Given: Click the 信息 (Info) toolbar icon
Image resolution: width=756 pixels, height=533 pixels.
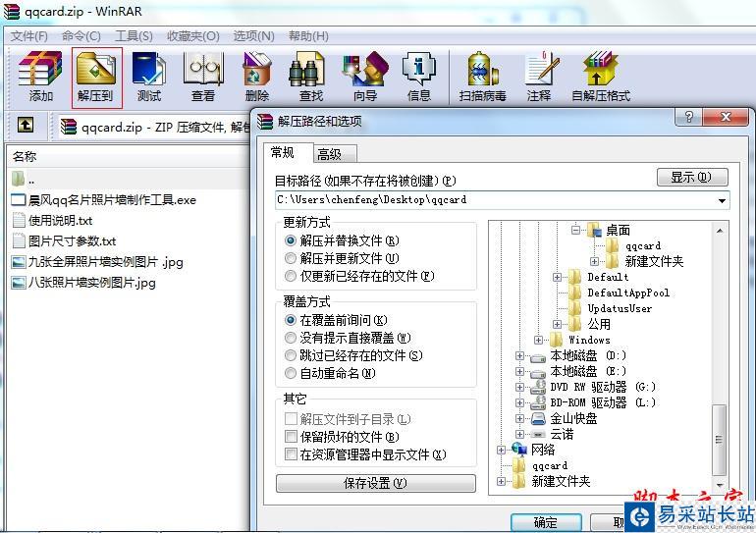Looking at the screenshot, I should coord(419,78).
